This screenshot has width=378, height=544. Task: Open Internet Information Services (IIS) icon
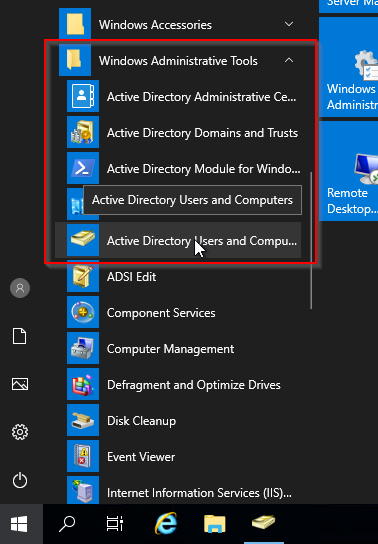coord(83,490)
